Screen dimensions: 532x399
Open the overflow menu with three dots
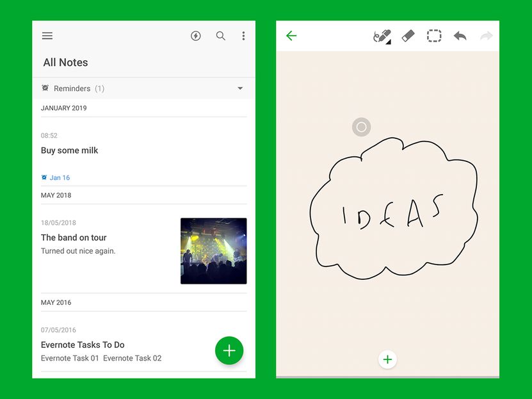243,36
